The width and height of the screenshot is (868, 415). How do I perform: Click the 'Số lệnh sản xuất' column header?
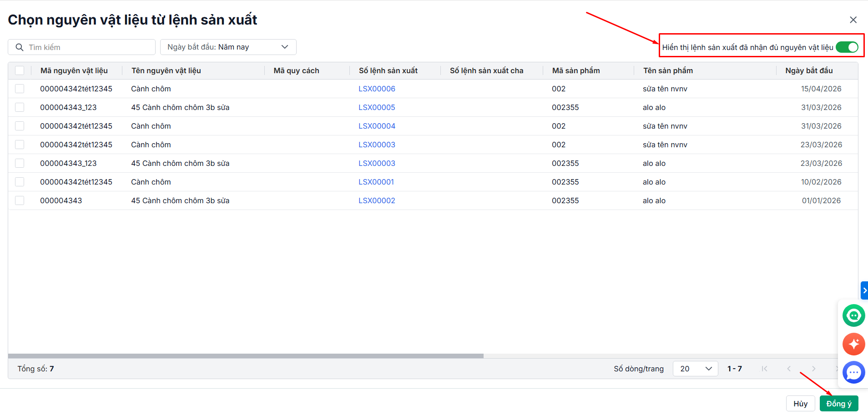click(388, 70)
